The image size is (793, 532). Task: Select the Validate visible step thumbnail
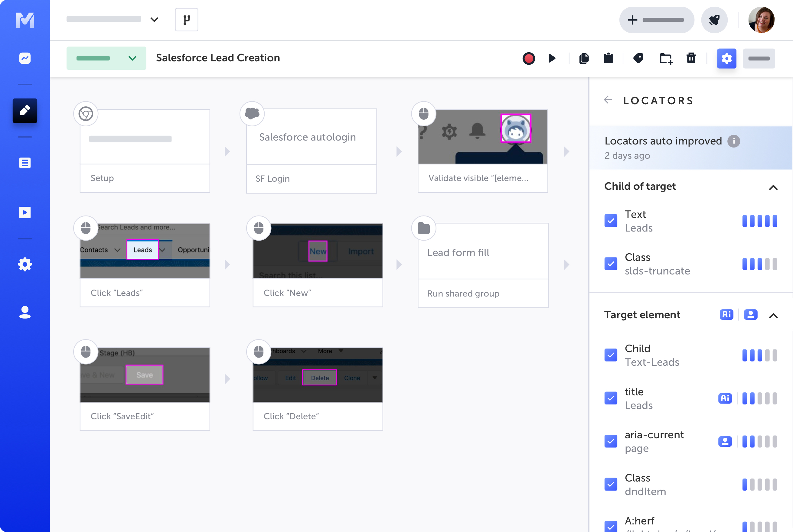(x=483, y=137)
